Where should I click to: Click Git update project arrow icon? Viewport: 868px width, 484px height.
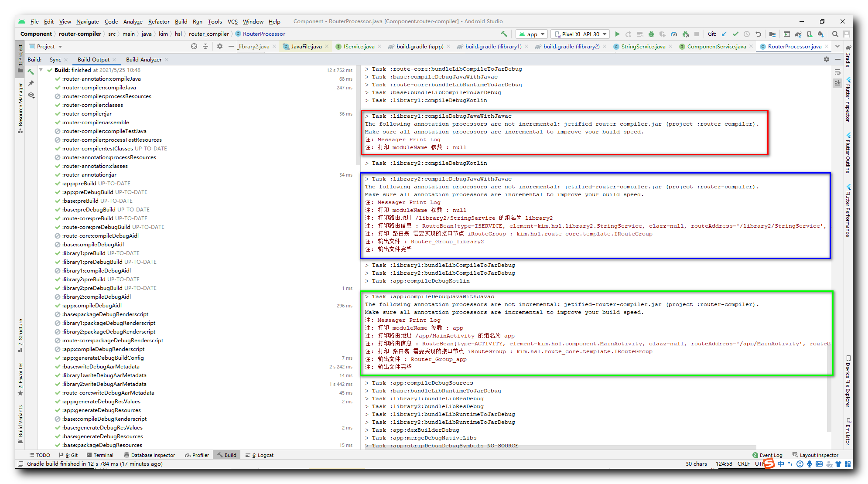pyautogui.click(x=724, y=34)
